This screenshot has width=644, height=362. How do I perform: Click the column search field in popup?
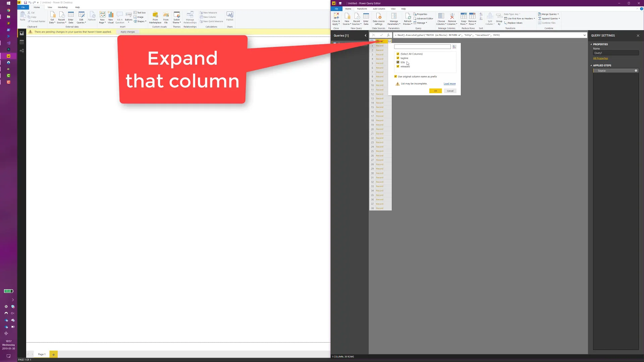422,47
